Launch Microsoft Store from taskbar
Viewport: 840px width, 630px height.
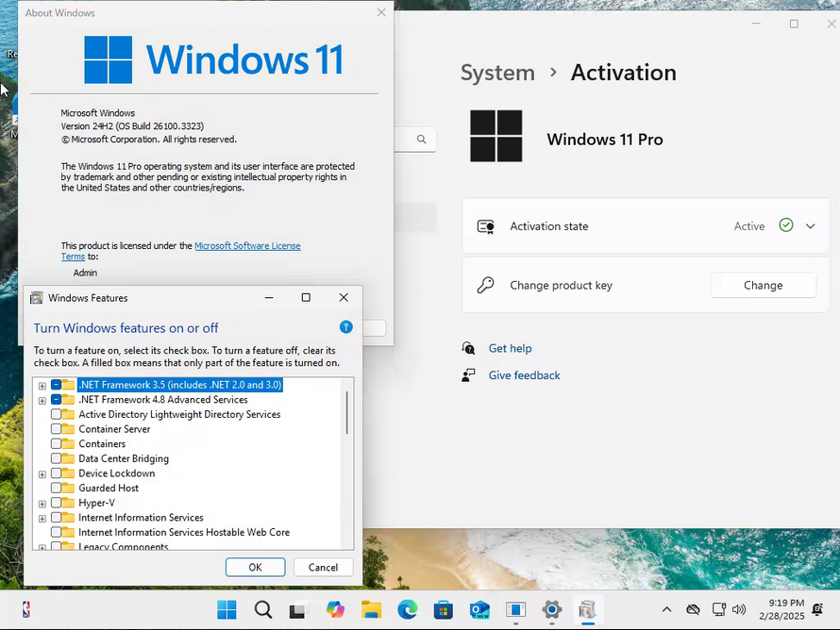click(443, 610)
